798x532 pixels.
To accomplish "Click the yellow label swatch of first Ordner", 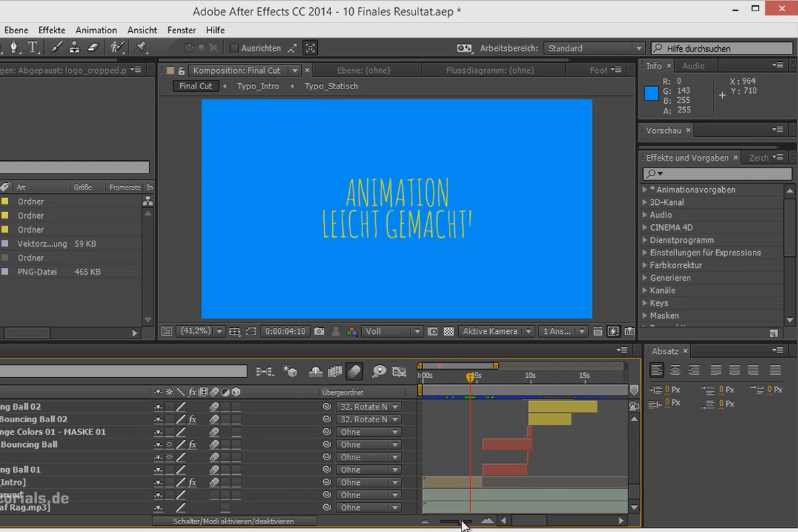I will [x=5, y=201].
